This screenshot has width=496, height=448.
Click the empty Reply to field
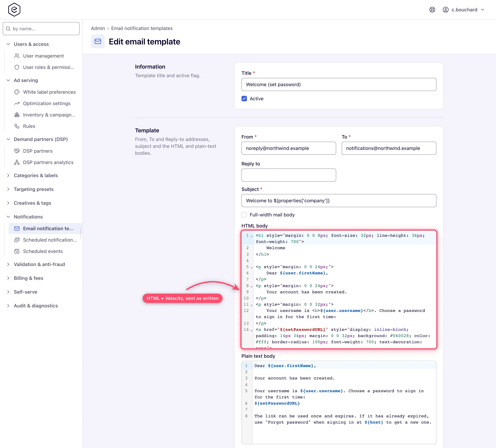(289, 175)
